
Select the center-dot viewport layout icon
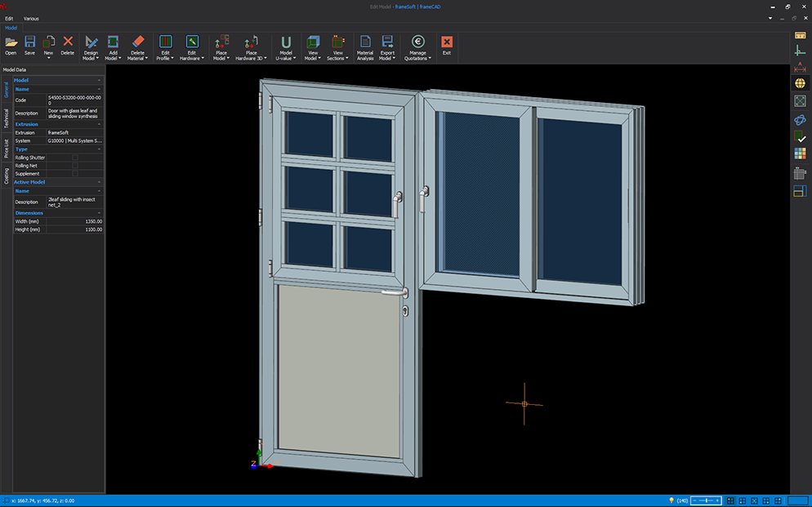pos(755,500)
